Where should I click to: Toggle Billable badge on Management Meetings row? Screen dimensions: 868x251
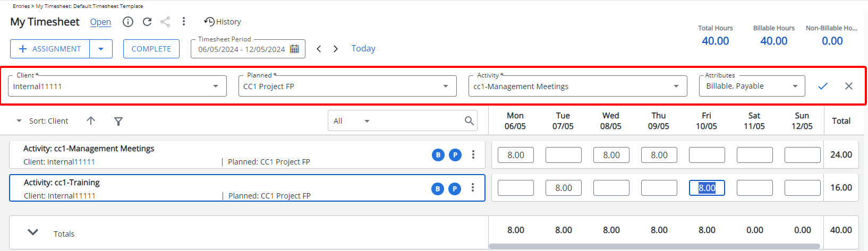pyautogui.click(x=438, y=155)
